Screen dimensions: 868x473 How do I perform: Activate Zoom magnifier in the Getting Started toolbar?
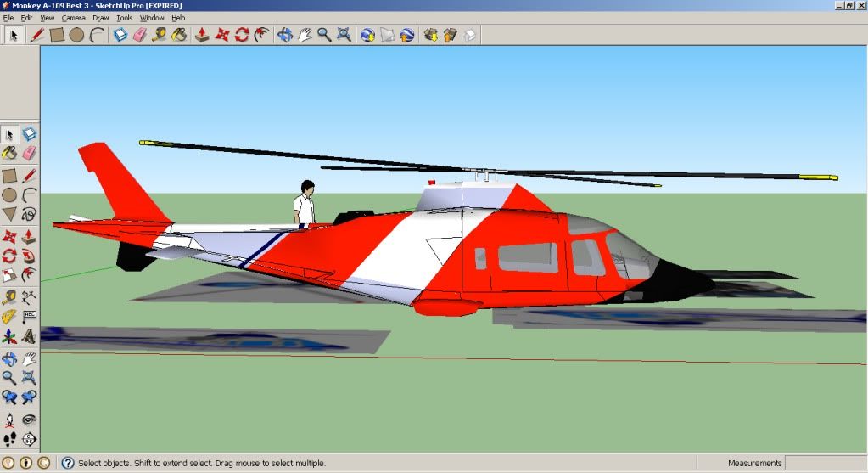pos(324,36)
